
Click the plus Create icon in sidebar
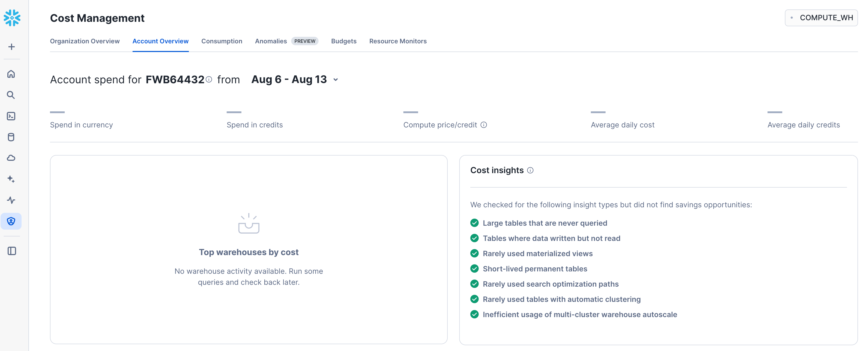click(x=12, y=47)
